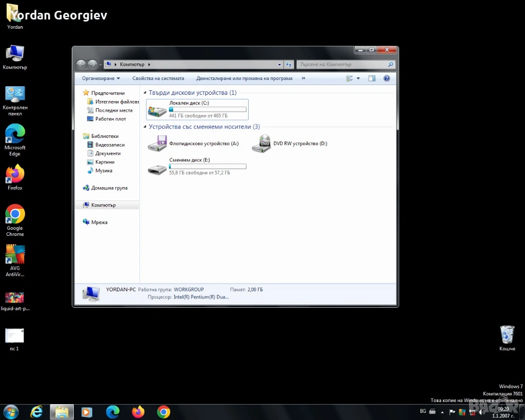The width and height of the screenshot is (525, 420).
Task: Open the view options dropdown arrow
Action: (358, 78)
